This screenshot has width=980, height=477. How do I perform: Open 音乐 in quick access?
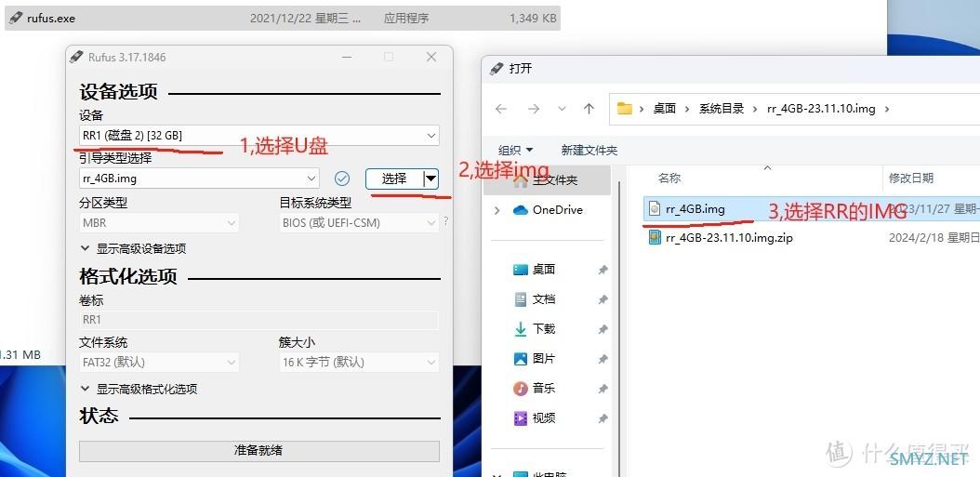[544, 389]
